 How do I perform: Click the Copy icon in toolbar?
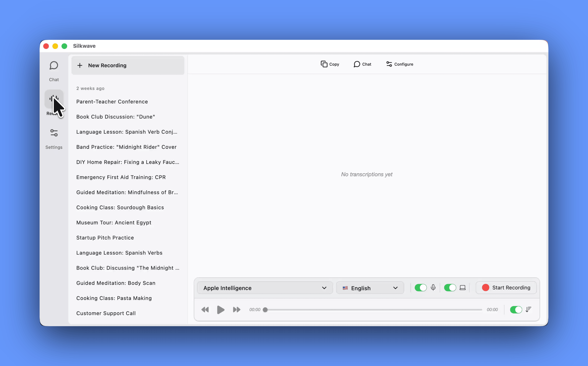coord(324,64)
